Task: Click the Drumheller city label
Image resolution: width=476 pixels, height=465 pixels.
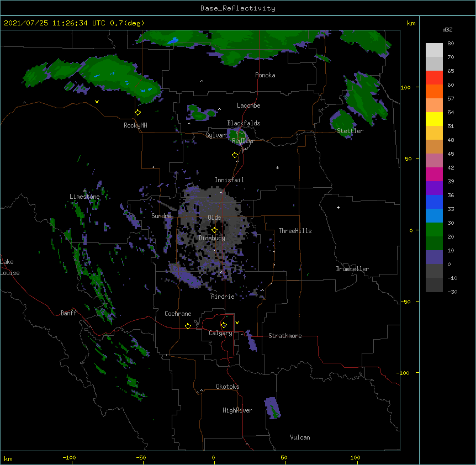Action: point(352,269)
